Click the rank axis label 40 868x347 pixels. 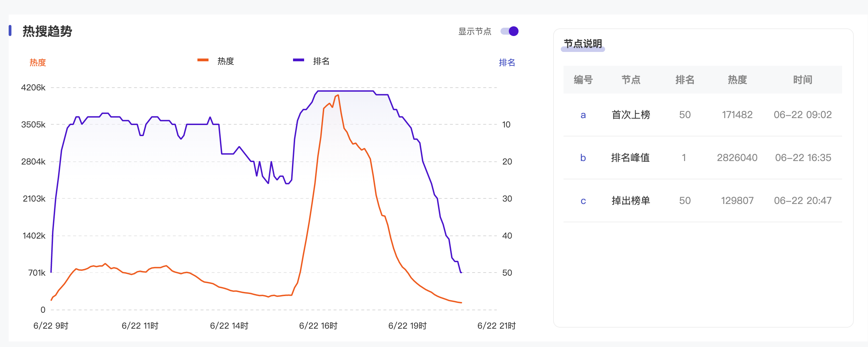point(507,236)
